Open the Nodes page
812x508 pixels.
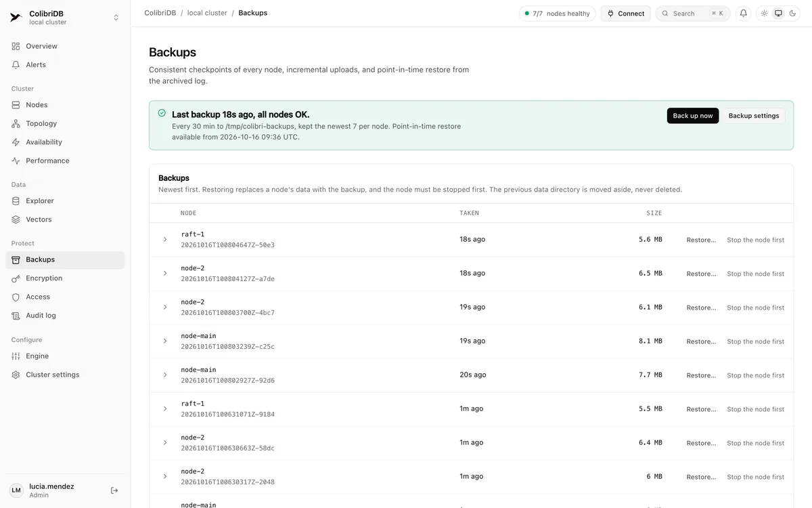[x=65, y=105]
